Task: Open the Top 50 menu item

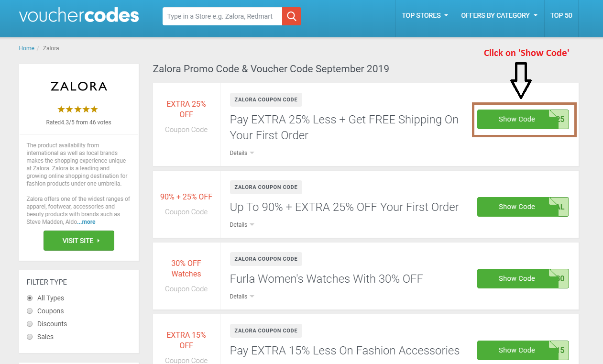Action: (x=561, y=15)
